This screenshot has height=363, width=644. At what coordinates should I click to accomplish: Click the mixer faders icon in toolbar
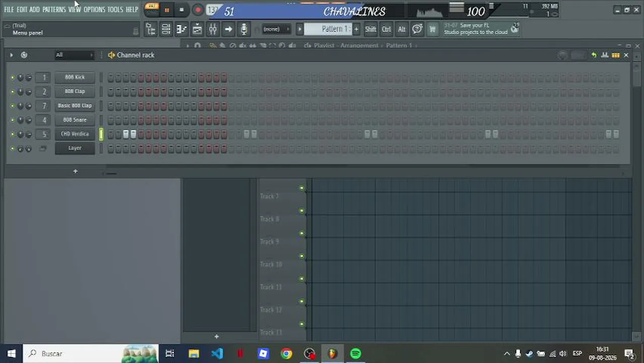pos(213,29)
